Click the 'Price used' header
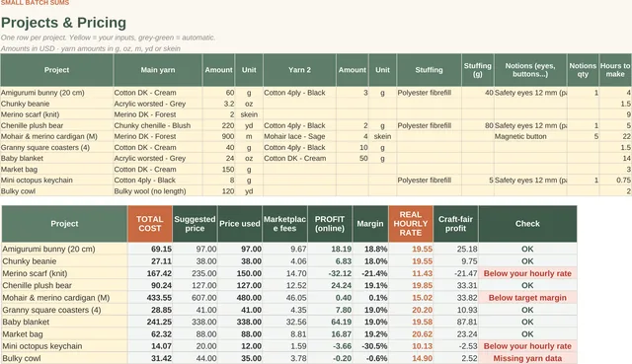This screenshot has height=364, width=632. tap(240, 224)
